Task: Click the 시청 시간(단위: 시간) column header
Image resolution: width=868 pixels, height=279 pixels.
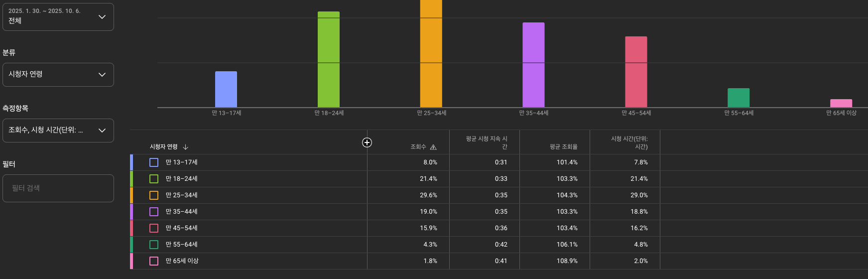Action: 629,142
